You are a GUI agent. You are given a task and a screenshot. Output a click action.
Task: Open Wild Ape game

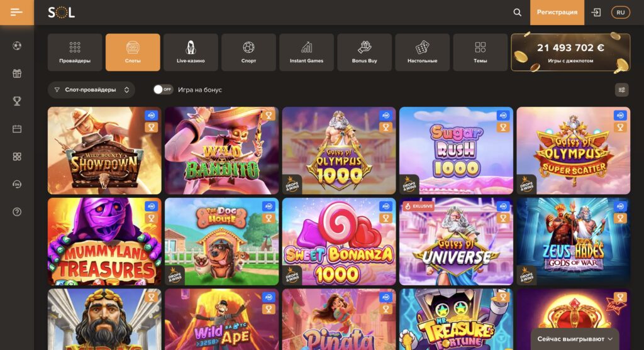222,320
